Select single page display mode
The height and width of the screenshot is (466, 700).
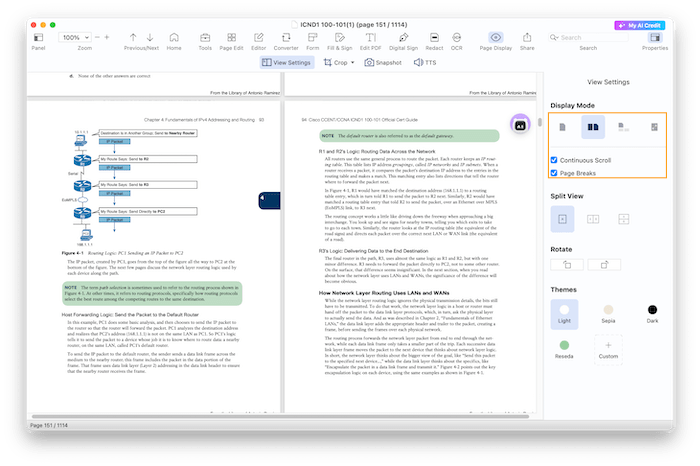(562, 127)
